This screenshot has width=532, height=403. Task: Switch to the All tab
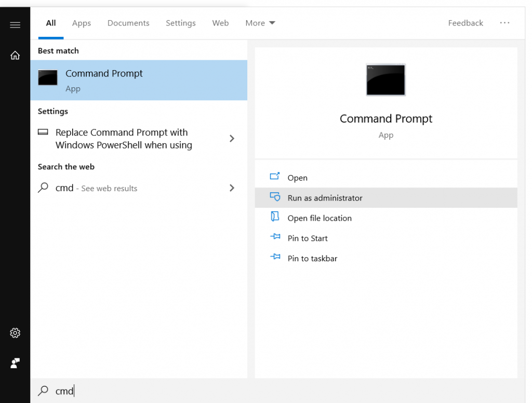(51, 23)
